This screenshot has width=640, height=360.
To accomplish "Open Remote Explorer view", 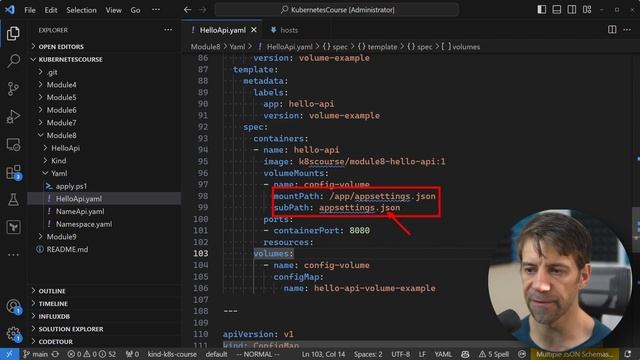I will 13,144.
